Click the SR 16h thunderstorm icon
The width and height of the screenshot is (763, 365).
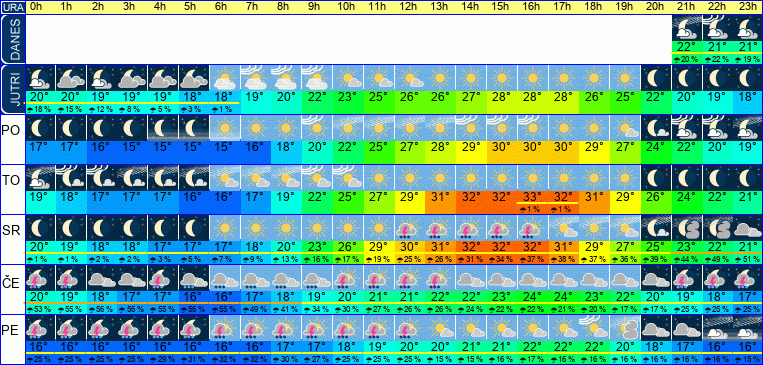[533, 227]
